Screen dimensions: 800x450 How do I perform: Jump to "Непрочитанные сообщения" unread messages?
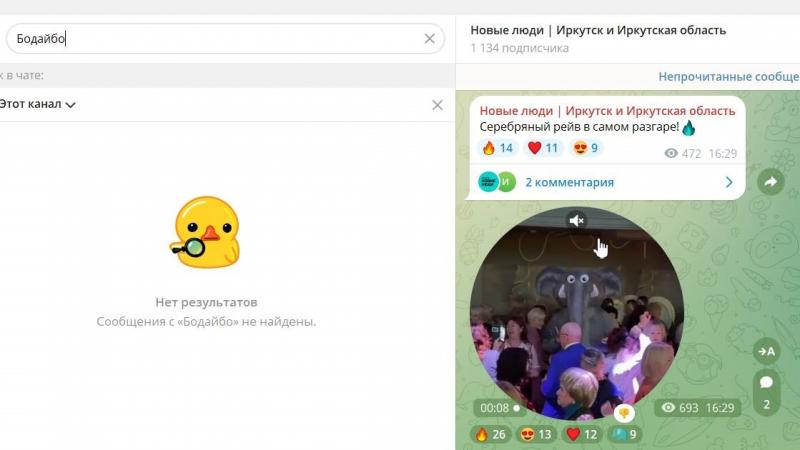728,76
